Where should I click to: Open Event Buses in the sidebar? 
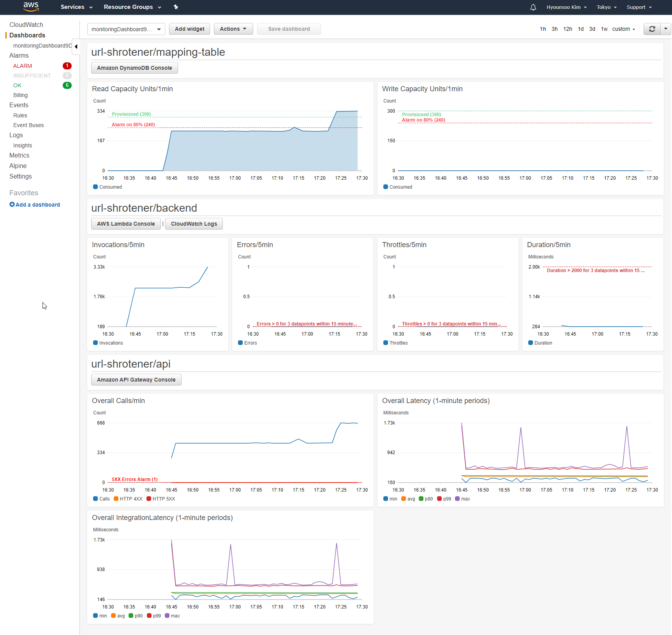coord(28,125)
